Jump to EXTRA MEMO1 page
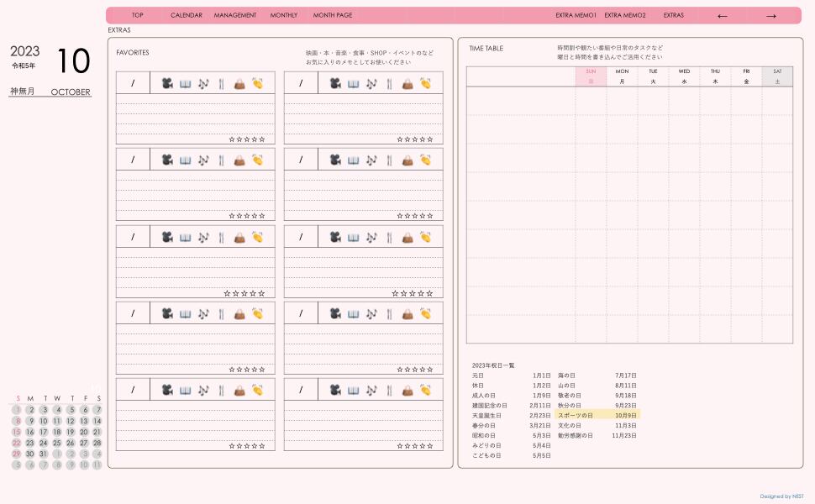 coord(576,15)
